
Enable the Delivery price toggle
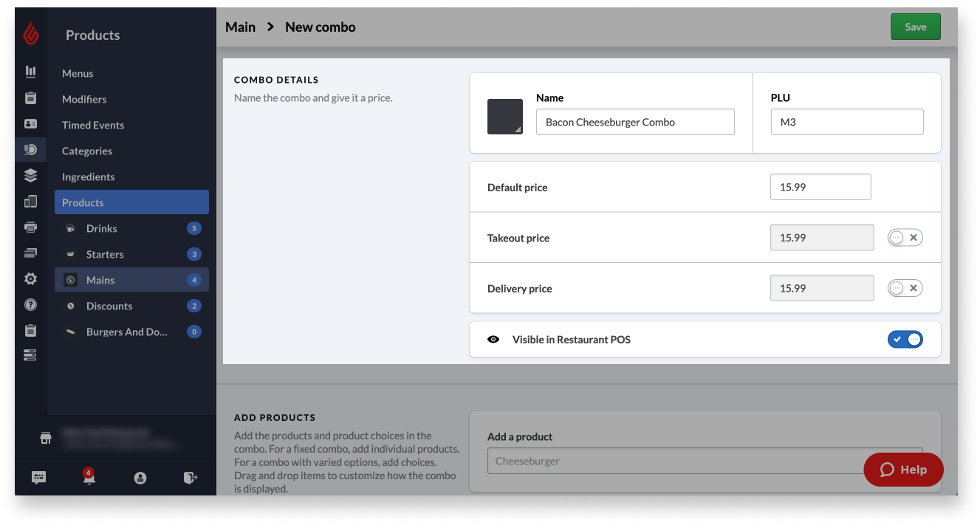click(x=905, y=287)
